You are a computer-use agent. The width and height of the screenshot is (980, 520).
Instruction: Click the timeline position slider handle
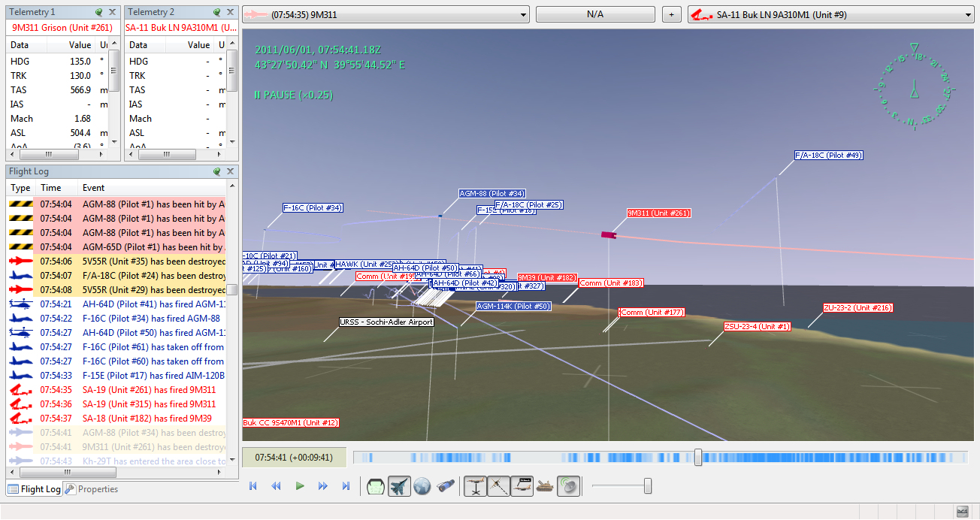tap(698, 457)
